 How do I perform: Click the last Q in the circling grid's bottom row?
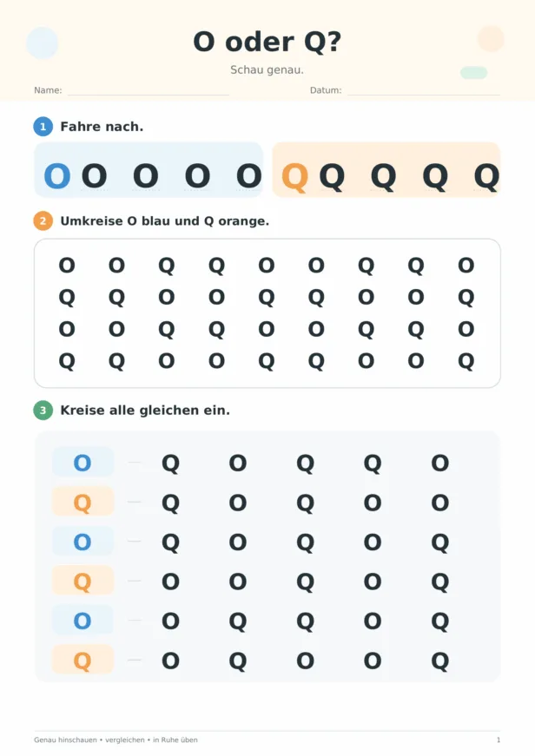tap(466, 362)
